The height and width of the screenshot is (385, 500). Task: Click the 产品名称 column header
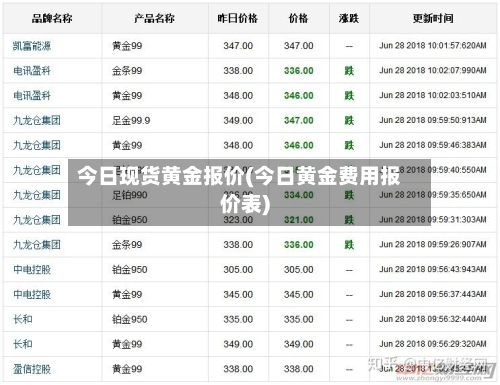click(154, 18)
